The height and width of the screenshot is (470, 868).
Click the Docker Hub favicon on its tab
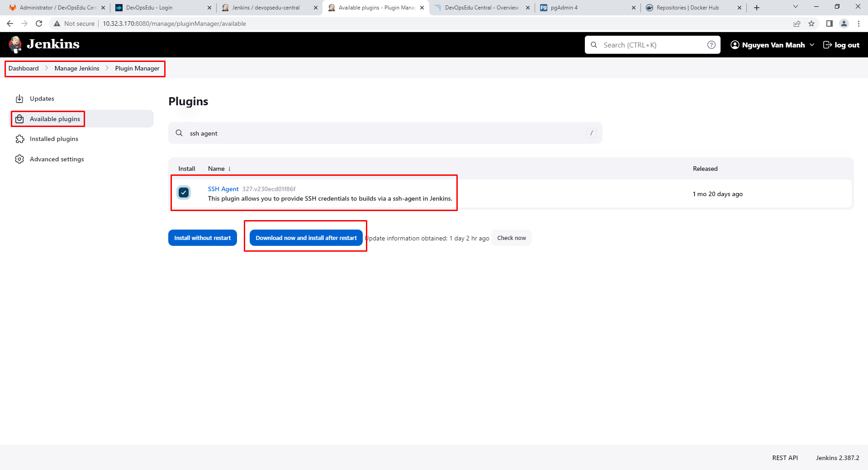(x=650, y=8)
